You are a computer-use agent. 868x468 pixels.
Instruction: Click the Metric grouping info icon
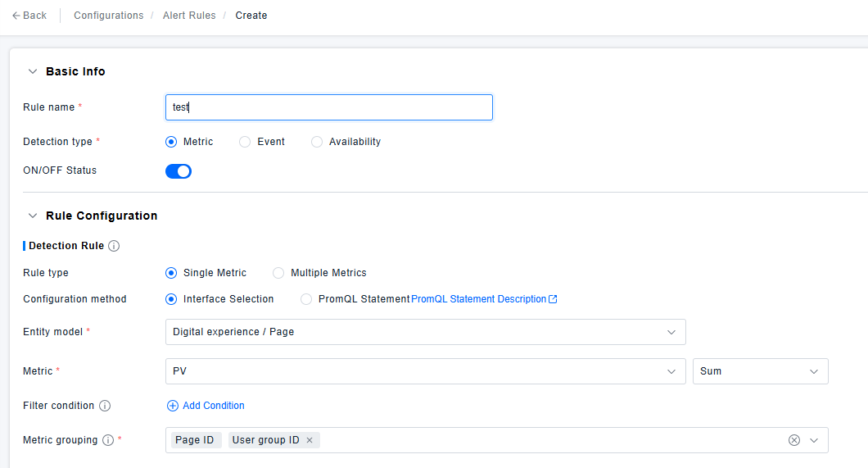pos(108,440)
